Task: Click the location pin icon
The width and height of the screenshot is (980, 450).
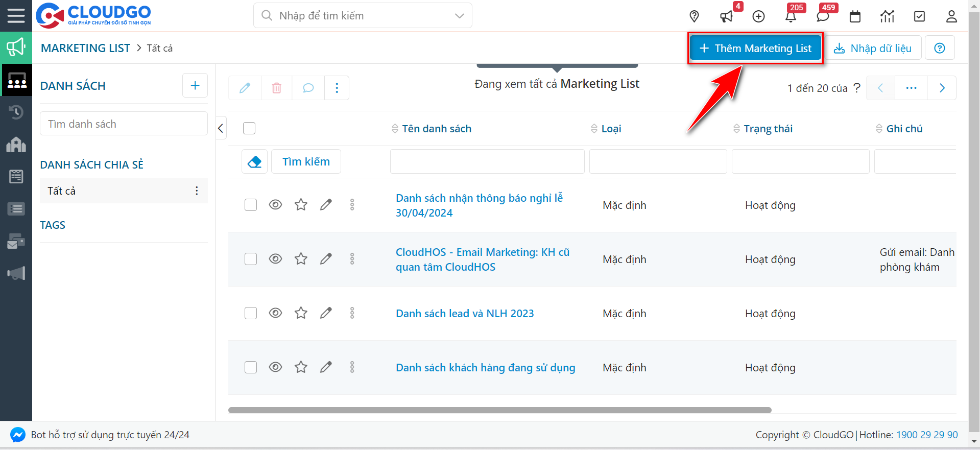Action: [694, 16]
